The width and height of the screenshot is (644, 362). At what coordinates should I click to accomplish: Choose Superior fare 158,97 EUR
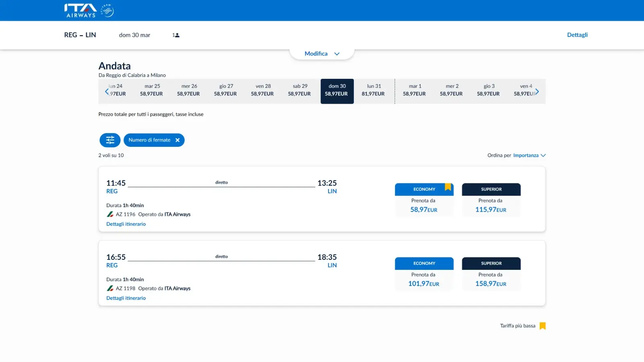coord(491,279)
